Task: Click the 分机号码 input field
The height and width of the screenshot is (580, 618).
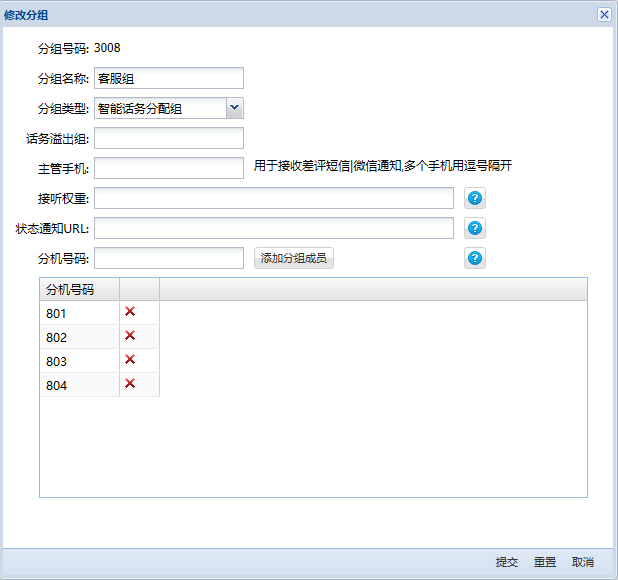Action: [x=168, y=258]
